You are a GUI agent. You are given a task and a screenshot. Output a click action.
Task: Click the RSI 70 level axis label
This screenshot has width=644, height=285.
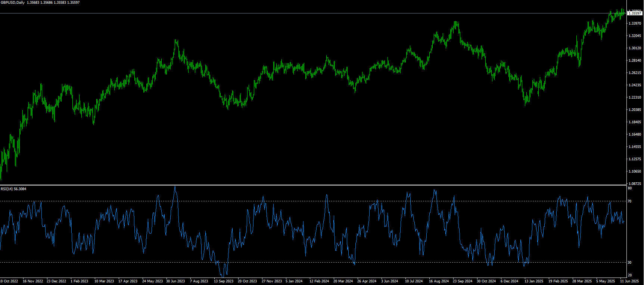click(629, 201)
